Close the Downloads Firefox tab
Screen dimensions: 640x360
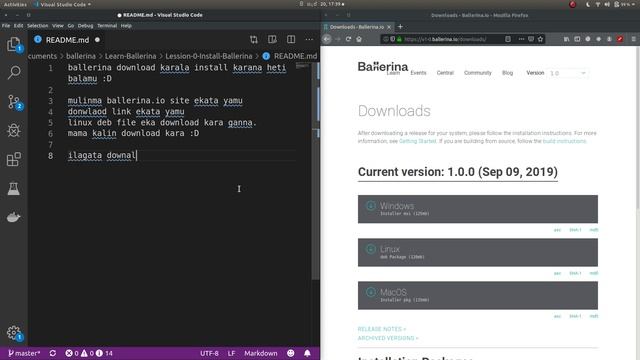coord(389,27)
